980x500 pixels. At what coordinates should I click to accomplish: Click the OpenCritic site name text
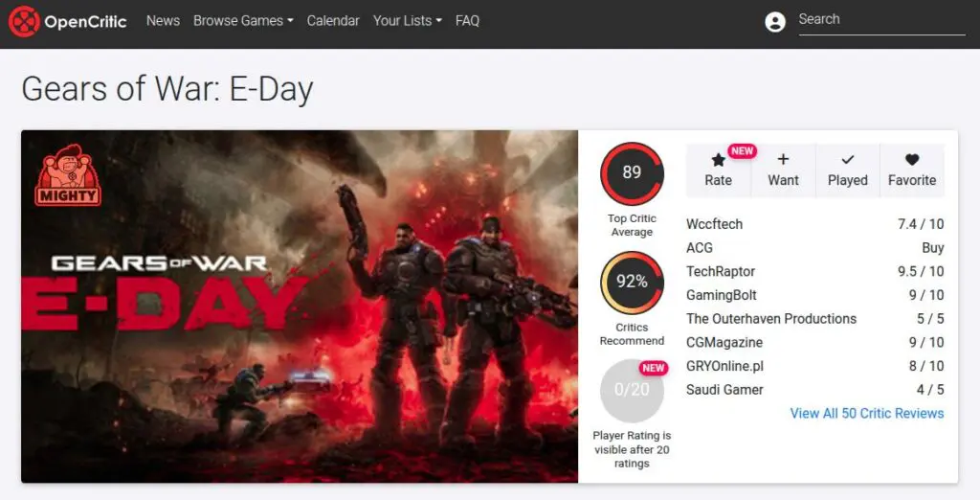click(x=85, y=22)
